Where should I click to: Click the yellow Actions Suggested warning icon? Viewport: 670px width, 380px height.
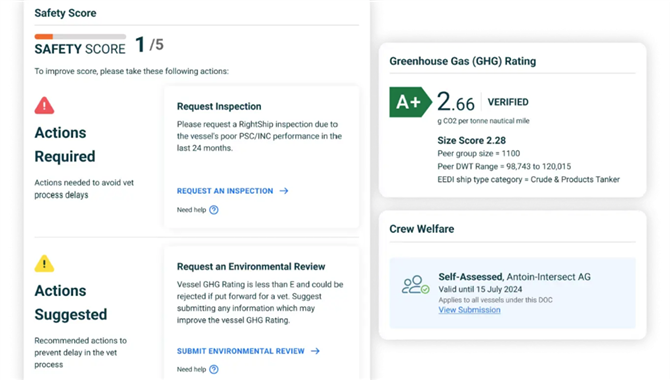[x=44, y=263]
